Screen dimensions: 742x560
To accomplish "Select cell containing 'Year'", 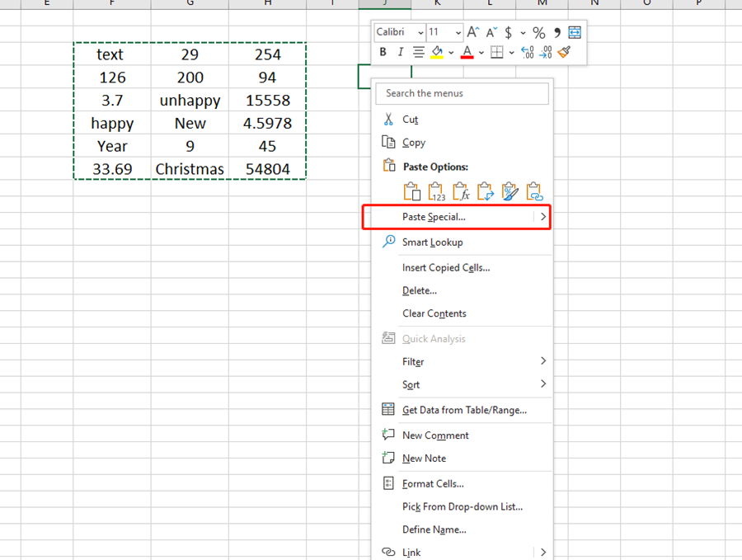I will pos(112,146).
